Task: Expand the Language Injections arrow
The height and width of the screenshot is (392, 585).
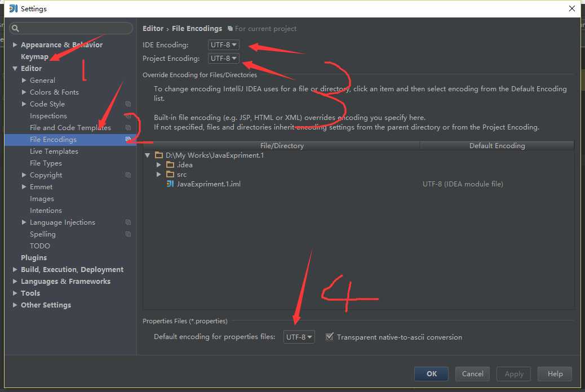Action: pos(24,222)
